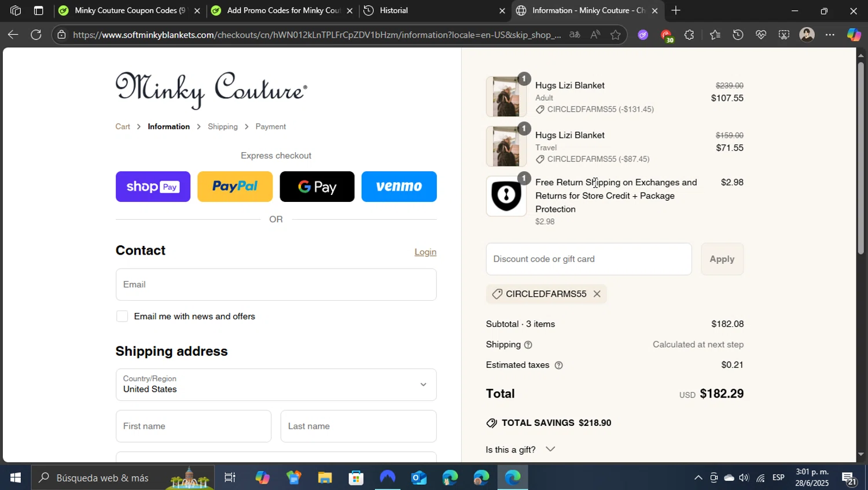Open the user profile avatar

pyautogui.click(x=807, y=35)
